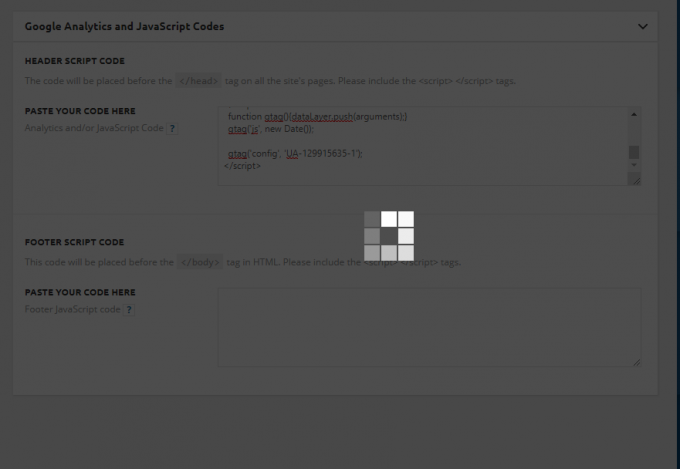Click the line "gtag('config', 'UA-129915635-1');"
Screen dimensions: 680x469
point(295,154)
